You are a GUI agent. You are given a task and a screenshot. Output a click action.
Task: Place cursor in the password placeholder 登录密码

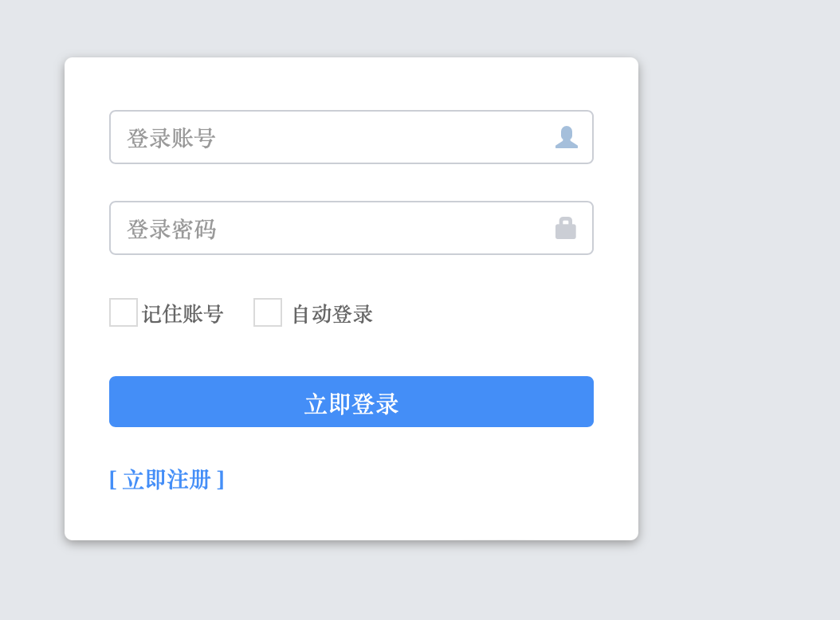click(x=172, y=230)
